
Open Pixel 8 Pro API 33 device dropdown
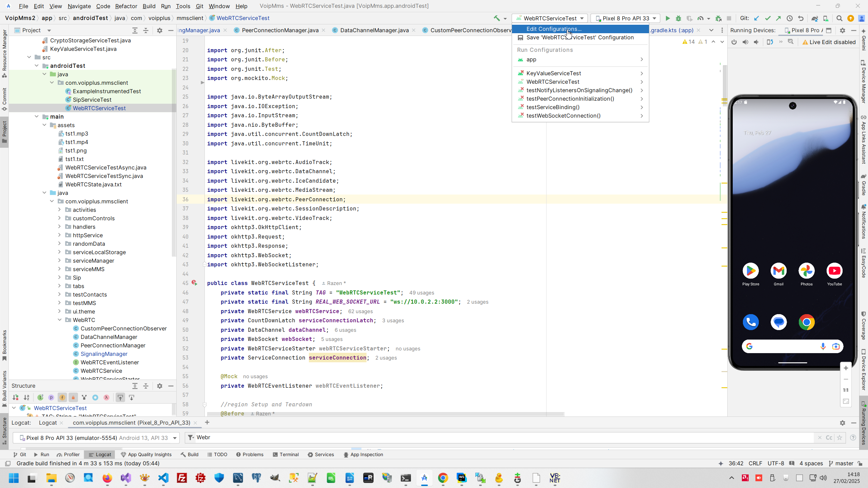click(625, 18)
